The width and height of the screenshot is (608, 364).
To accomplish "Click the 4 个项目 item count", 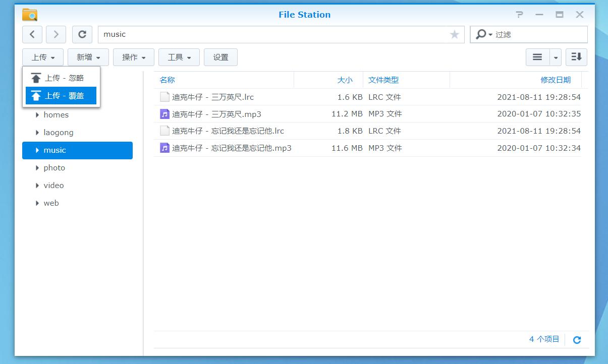I will click(x=544, y=339).
